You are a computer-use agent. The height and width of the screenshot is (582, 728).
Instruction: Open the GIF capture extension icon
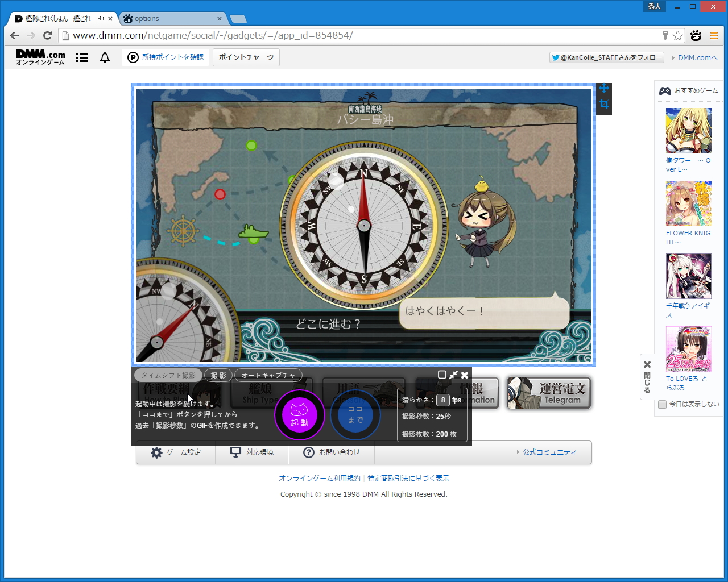696,36
